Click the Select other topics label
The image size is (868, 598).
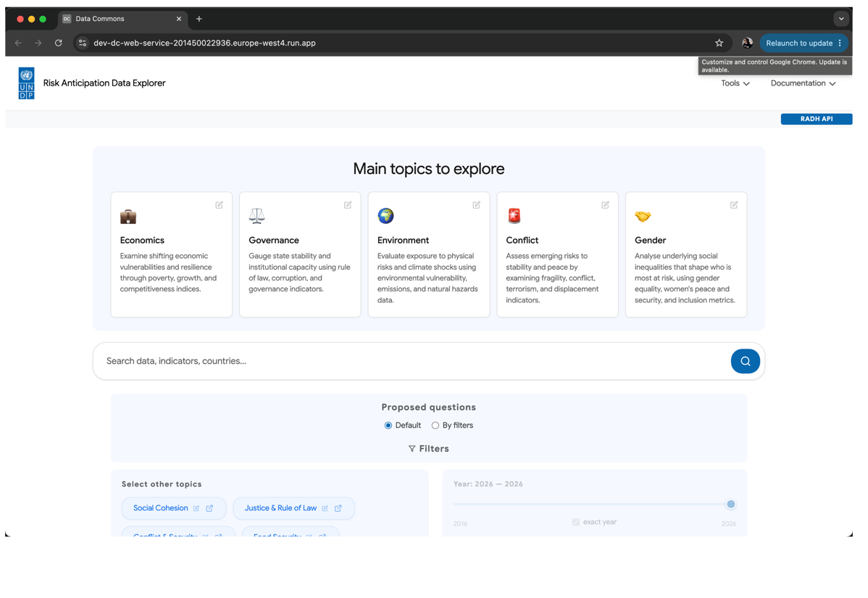(x=162, y=484)
